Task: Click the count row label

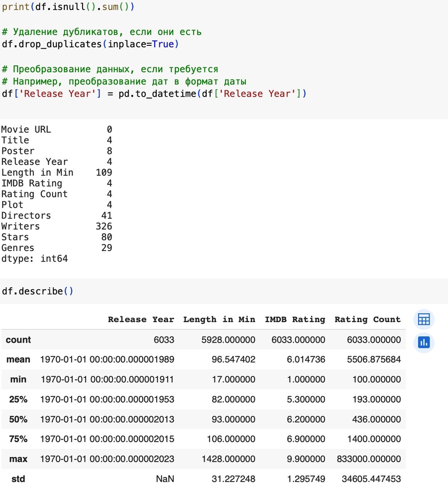Action: pos(18,340)
